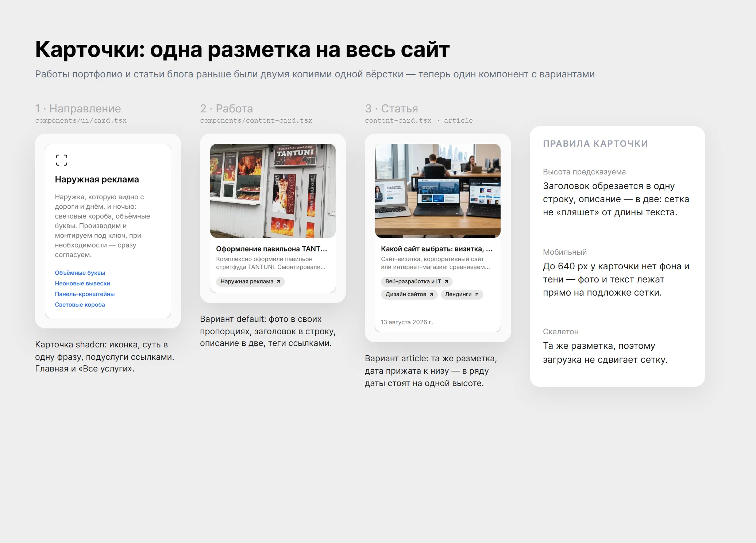
Task: Click the frame icon above Наружная реклама
Action: click(62, 160)
